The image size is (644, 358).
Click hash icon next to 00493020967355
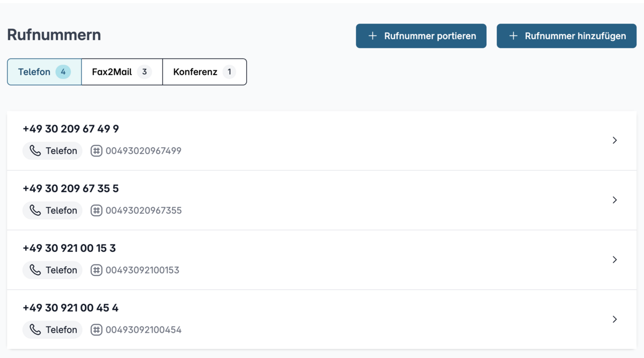point(96,210)
